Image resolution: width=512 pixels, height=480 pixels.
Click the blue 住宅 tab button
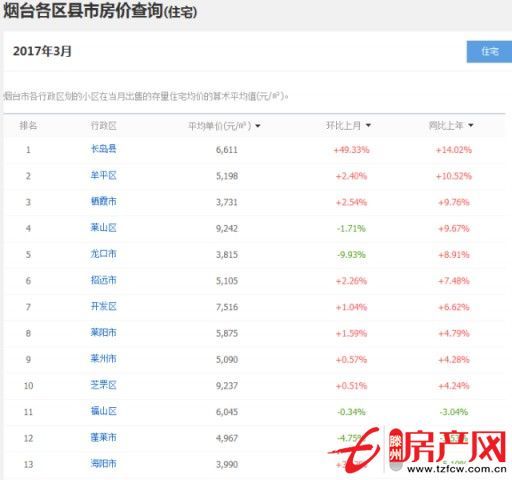click(489, 52)
